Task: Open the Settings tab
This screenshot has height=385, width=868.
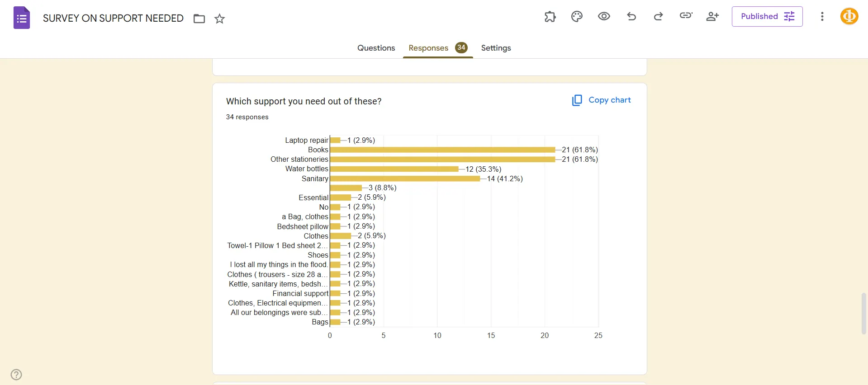Action: click(x=496, y=48)
